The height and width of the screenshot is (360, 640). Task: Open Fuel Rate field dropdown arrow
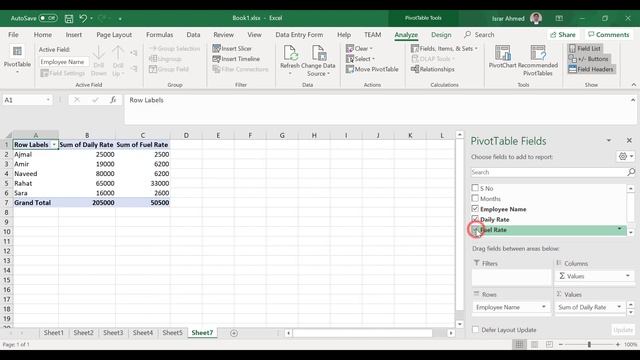click(x=620, y=229)
